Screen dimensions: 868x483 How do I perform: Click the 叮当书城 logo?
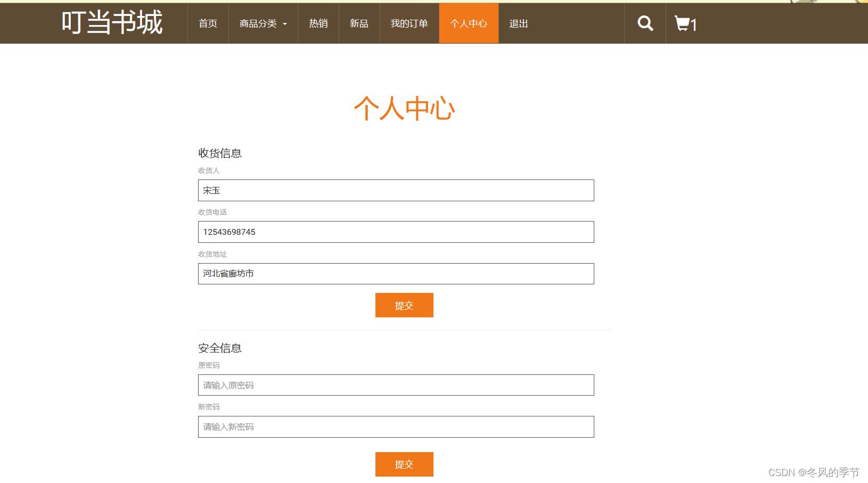pyautogui.click(x=113, y=23)
